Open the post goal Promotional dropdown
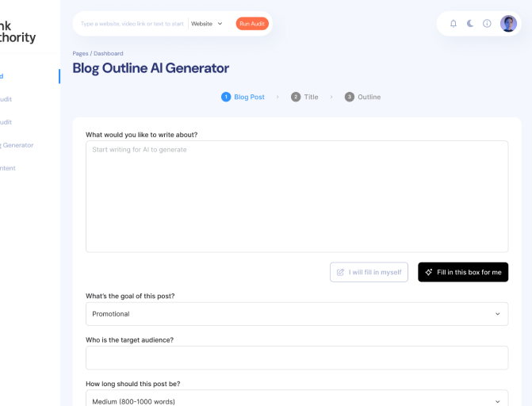This screenshot has width=532, height=406. pyautogui.click(x=297, y=314)
